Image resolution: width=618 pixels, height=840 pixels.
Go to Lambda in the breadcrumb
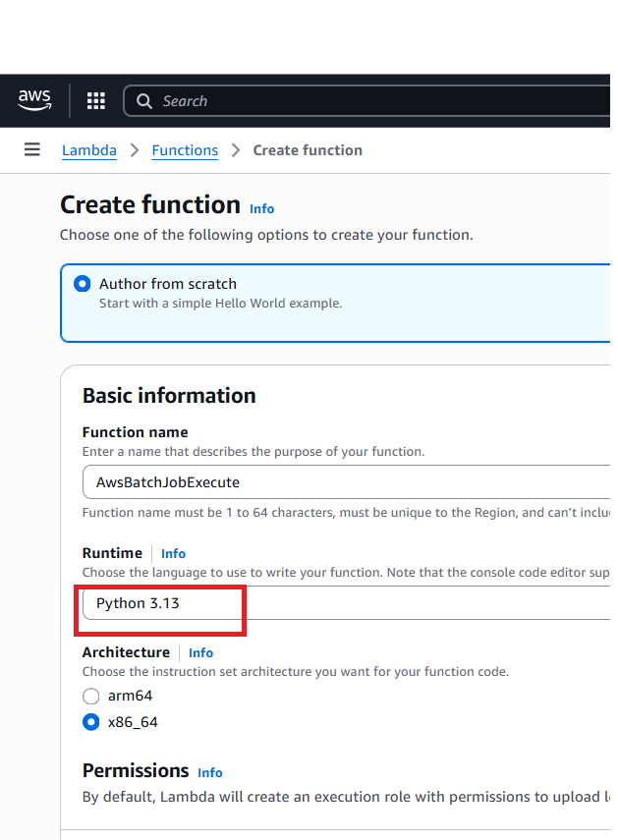coord(89,150)
